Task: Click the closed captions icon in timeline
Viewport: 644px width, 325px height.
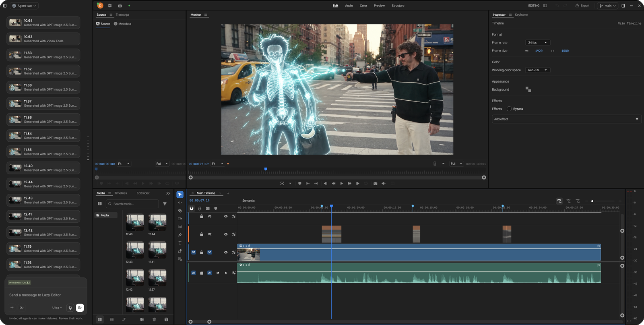Action: coord(208,208)
